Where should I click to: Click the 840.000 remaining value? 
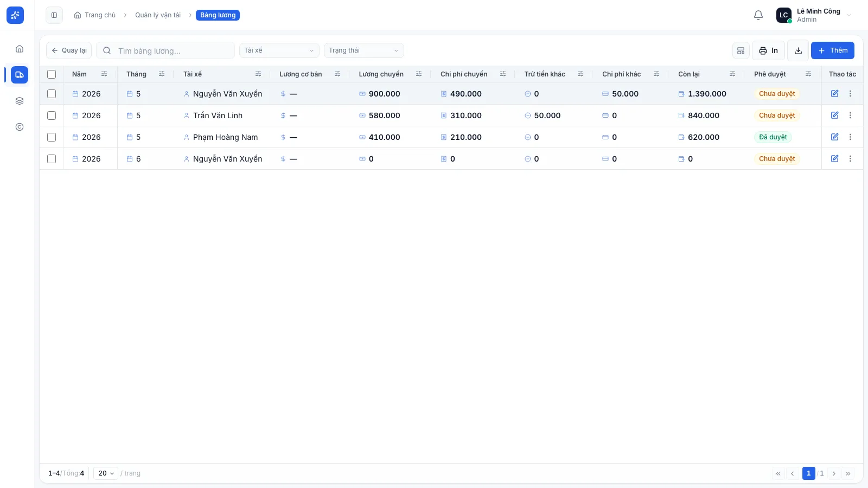click(x=704, y=115)
